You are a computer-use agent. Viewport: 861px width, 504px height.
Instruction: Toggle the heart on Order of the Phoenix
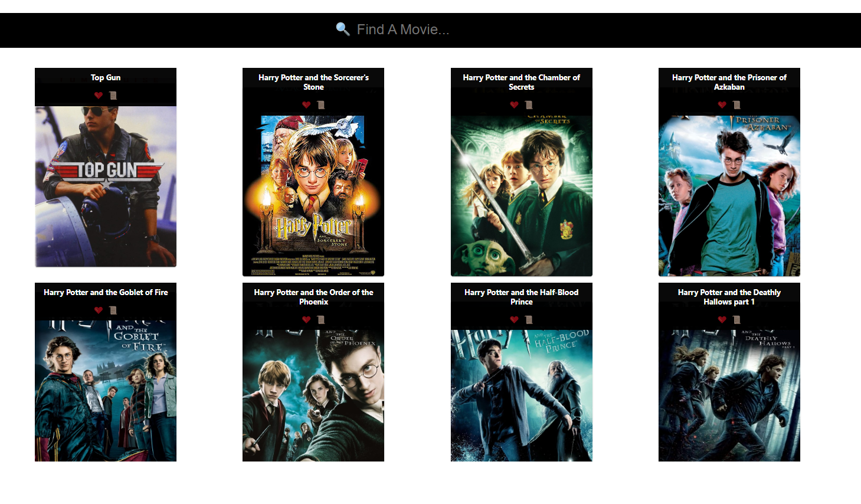(306, 319)
